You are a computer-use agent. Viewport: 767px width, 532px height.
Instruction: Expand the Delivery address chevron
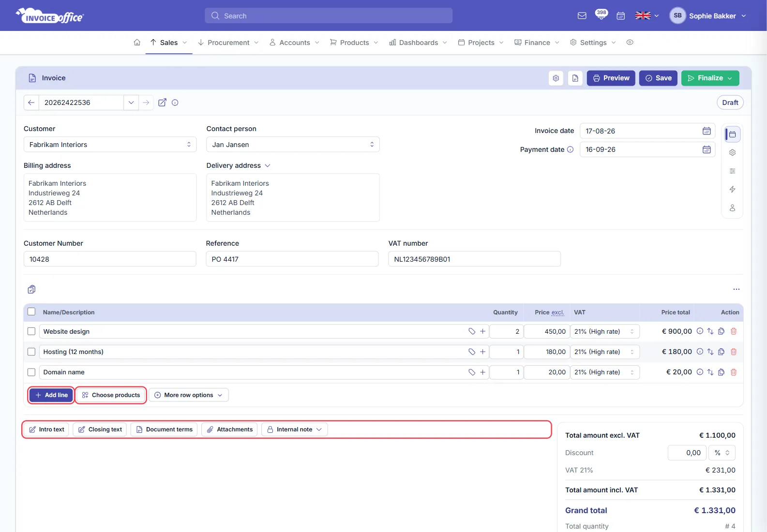(x=268, y=166)
